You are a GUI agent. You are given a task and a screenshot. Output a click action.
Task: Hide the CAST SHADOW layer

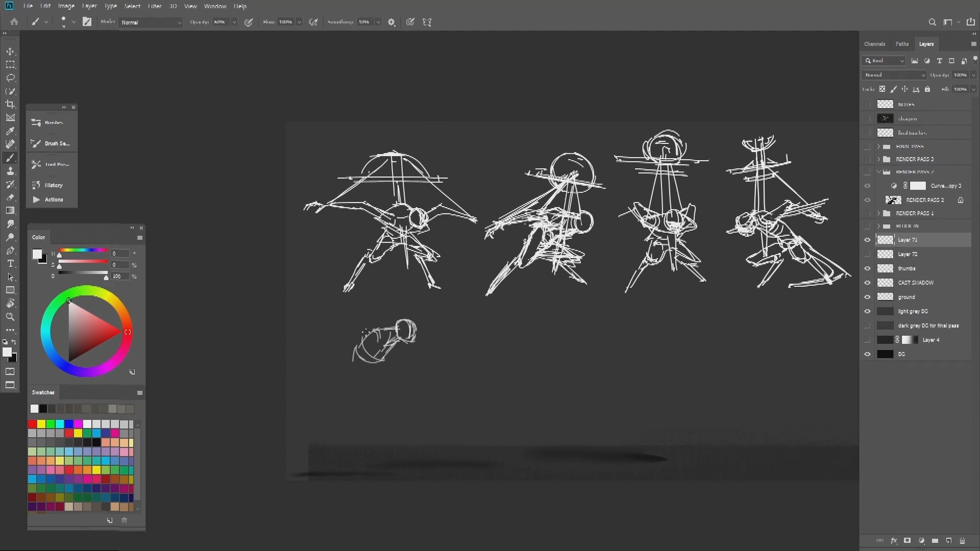pos(867,283)
